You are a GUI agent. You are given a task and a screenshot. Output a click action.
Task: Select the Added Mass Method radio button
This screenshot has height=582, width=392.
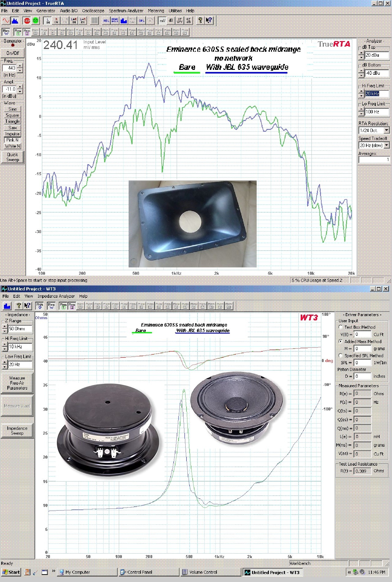[x=341, y=341]
